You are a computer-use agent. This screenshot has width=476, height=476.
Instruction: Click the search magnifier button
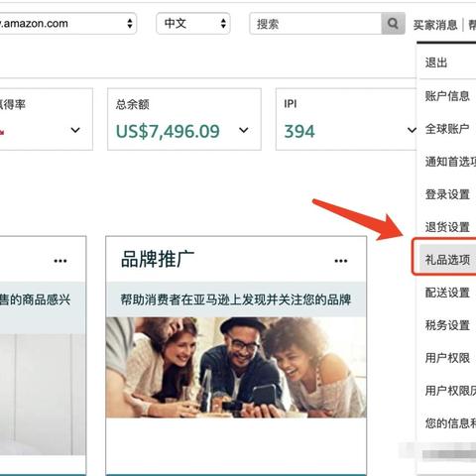(393, 24)
